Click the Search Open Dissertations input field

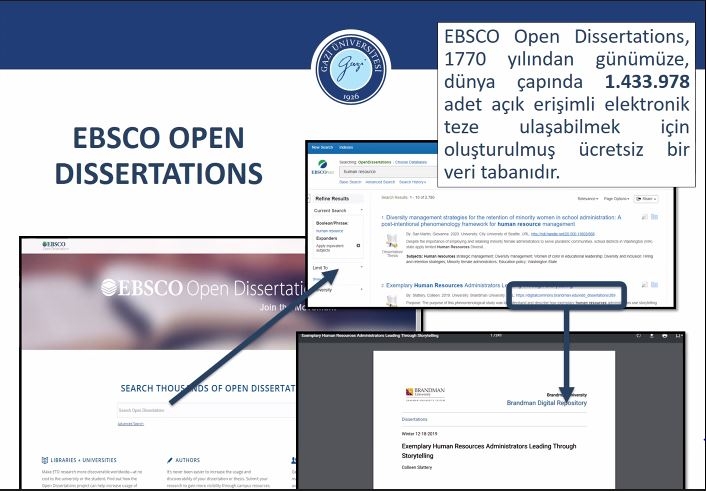coord(207,410)
